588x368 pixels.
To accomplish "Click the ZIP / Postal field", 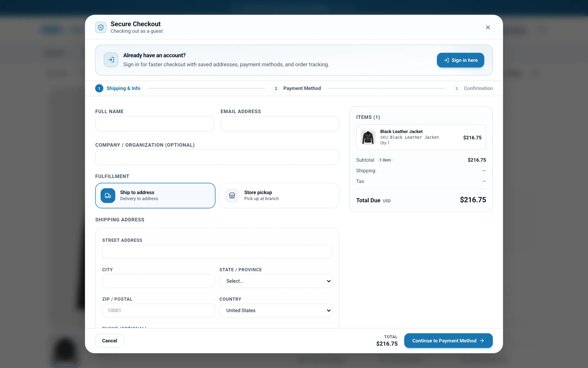I will (x=159, y=310).
